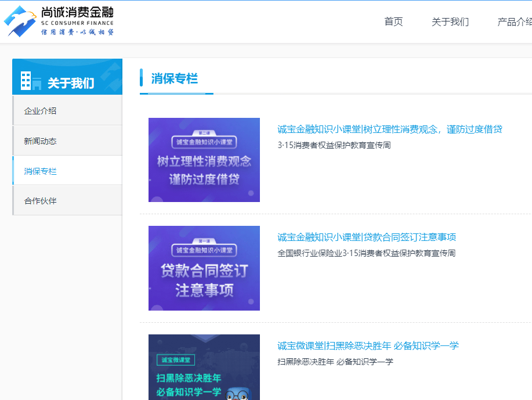Select 企业介绍 in the sidebar
This screenshot has height=400, width=532.
67,111
